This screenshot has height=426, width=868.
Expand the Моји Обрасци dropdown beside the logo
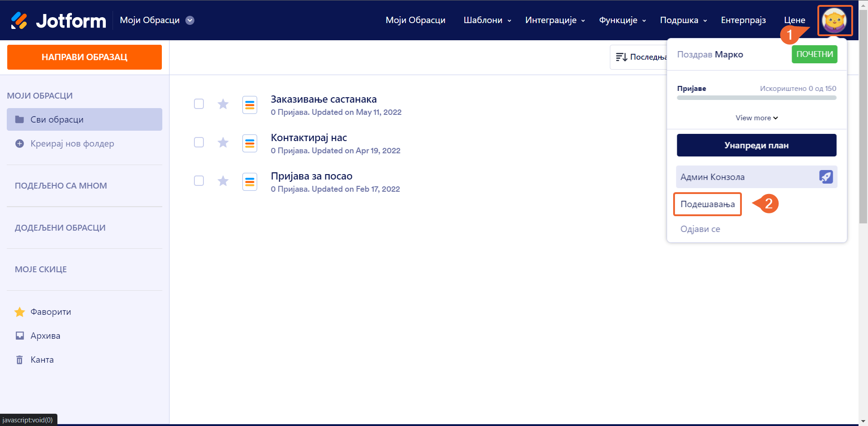[190, 20]
